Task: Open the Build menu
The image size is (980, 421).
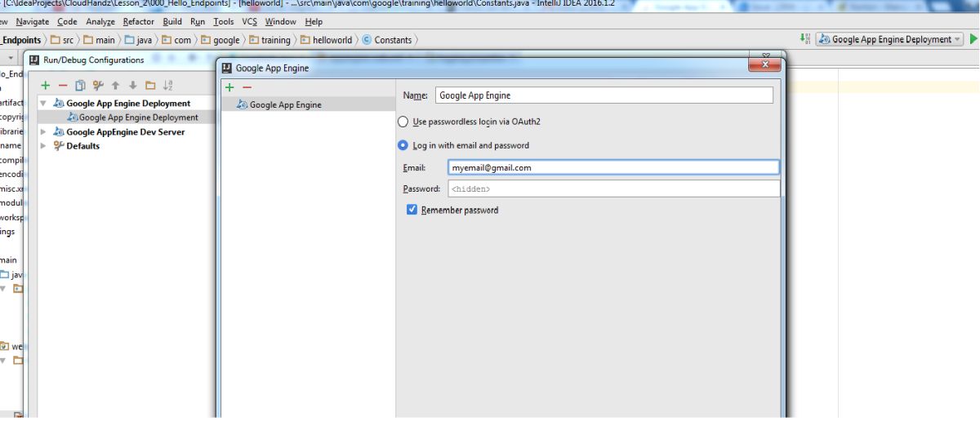Action: pyautogui.click(x=172, y=22)
